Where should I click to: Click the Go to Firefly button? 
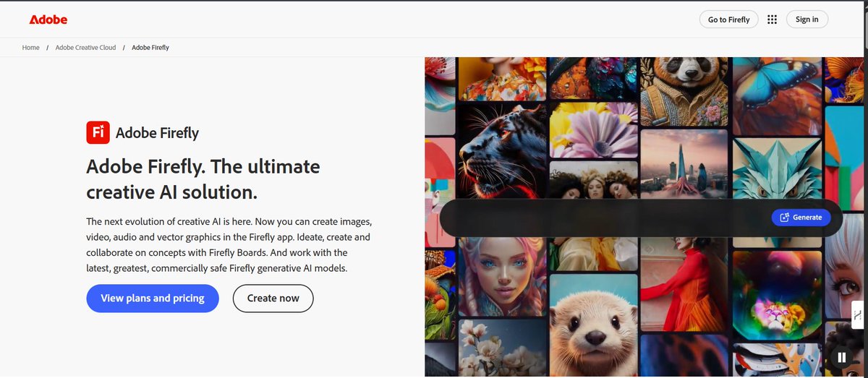(729, 20)
